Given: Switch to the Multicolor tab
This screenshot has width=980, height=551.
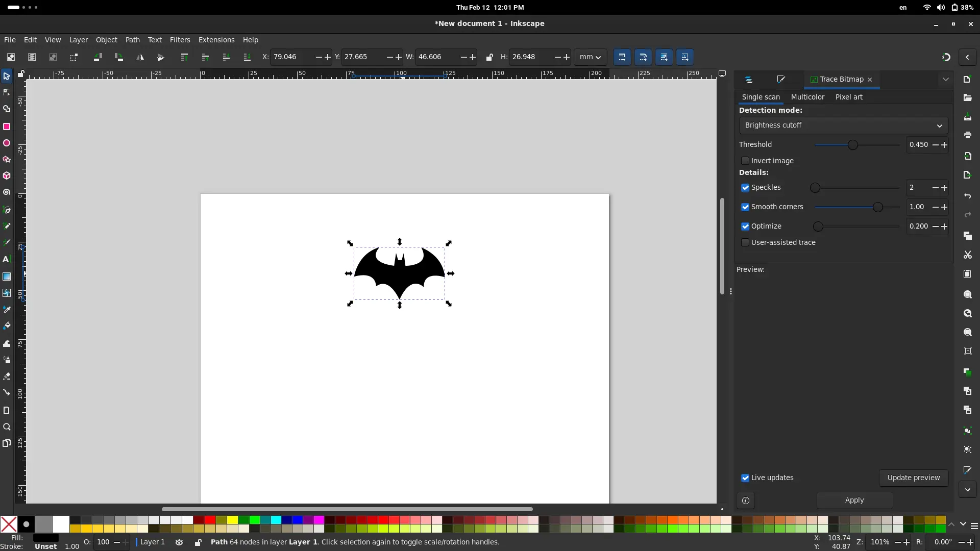Looking at the screenshot, I should point(807,97).
